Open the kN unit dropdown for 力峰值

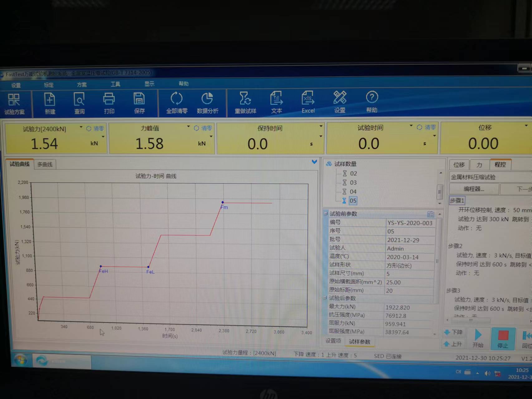pyautogui.click(x=211, y=137)
